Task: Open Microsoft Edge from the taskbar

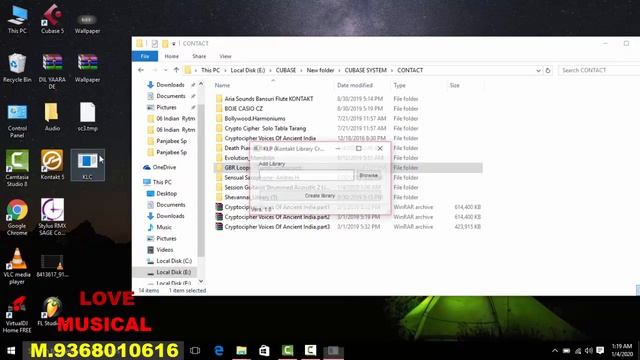Action: point(219,350)
